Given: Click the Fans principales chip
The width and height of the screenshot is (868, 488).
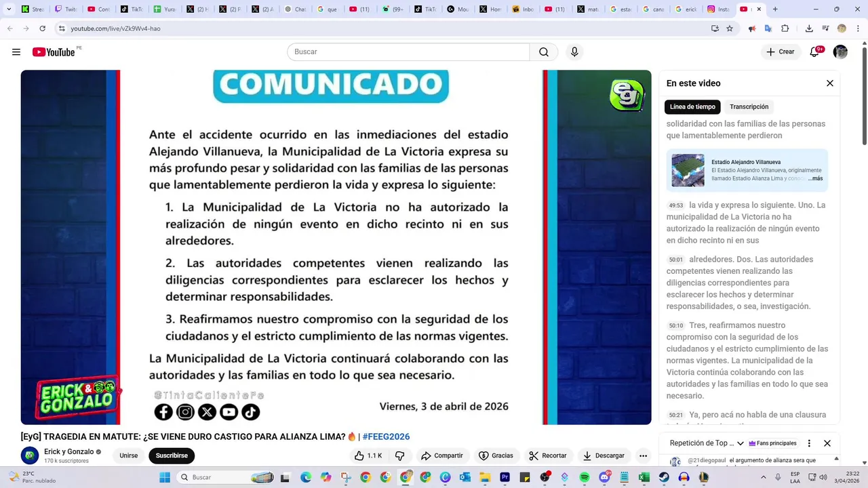Looking at the screenshot, I should [773, 443].
